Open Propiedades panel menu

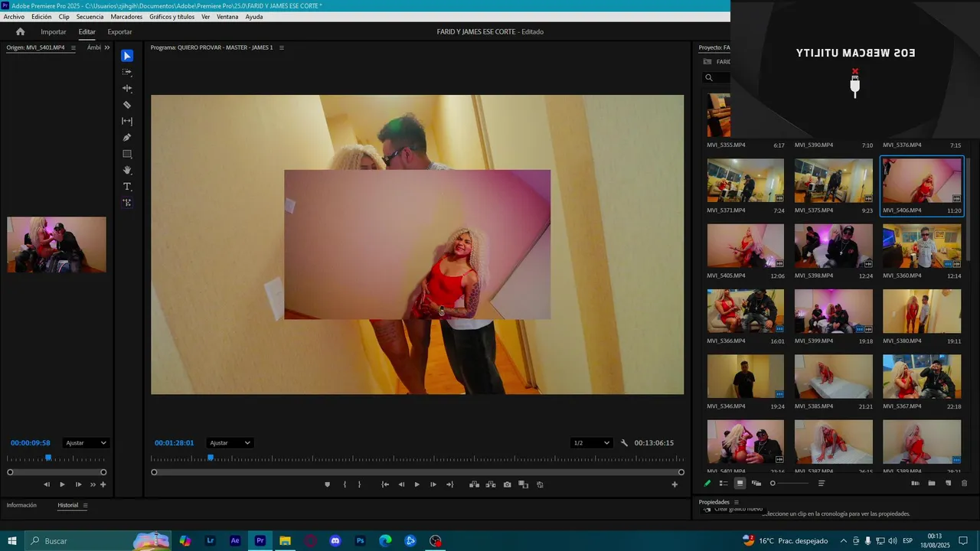pyautogui.click(x=737, y=502)
